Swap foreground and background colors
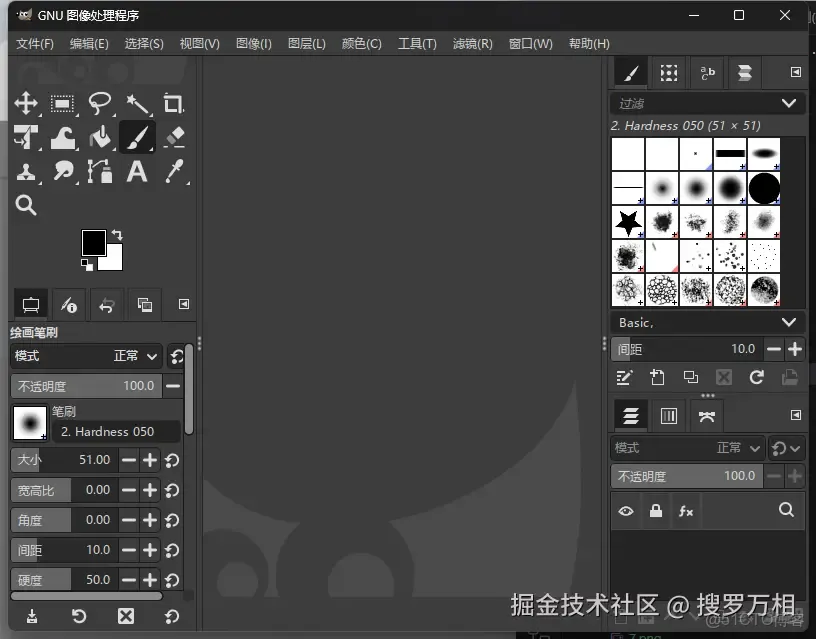The width and height of the screenshot is (816, 639). [x=117, y=236]
